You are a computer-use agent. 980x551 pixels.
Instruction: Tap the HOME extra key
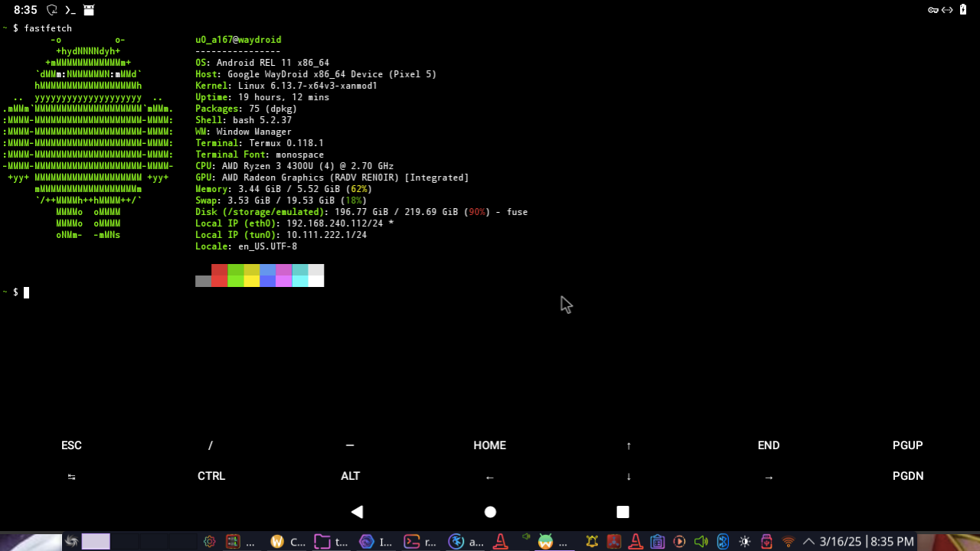point(489,445)
